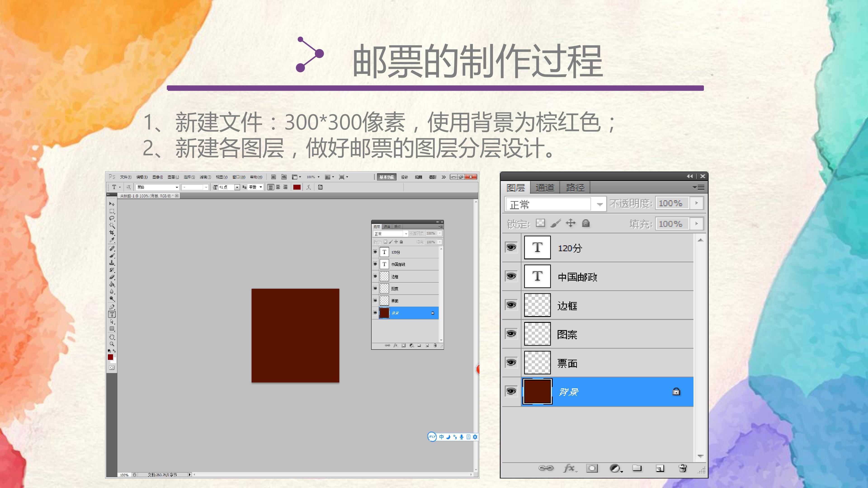Click text color swatch in options bar

(x=297, y=187)
